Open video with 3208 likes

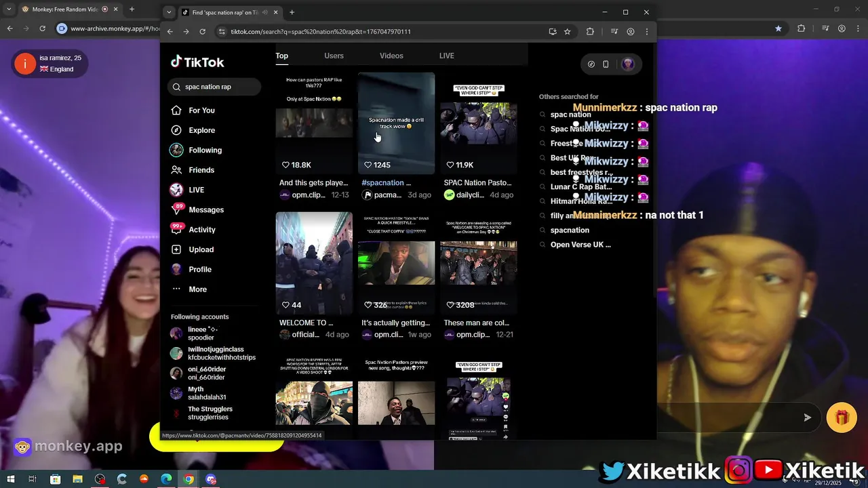478,263
